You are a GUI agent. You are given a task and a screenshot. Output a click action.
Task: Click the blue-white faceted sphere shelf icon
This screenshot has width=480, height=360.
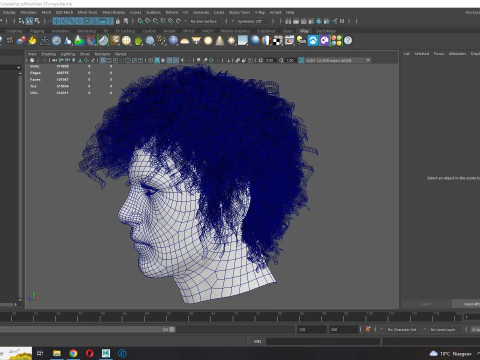[x=150, y=41]
